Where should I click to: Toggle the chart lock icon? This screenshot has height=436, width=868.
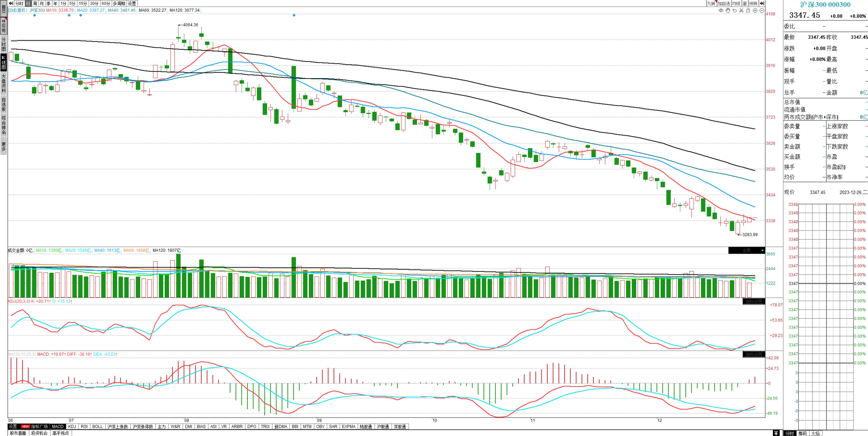[748, 10]
